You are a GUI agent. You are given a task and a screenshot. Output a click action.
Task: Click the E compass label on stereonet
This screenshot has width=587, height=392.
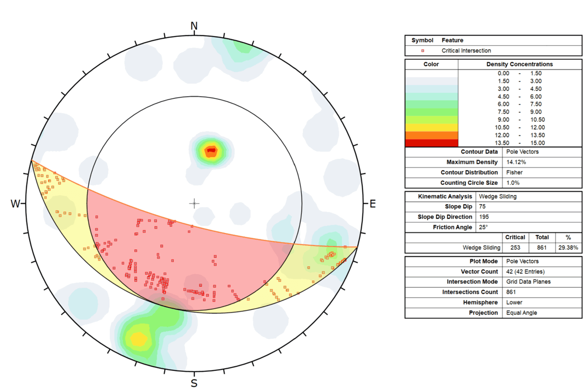tap(373, 204)
